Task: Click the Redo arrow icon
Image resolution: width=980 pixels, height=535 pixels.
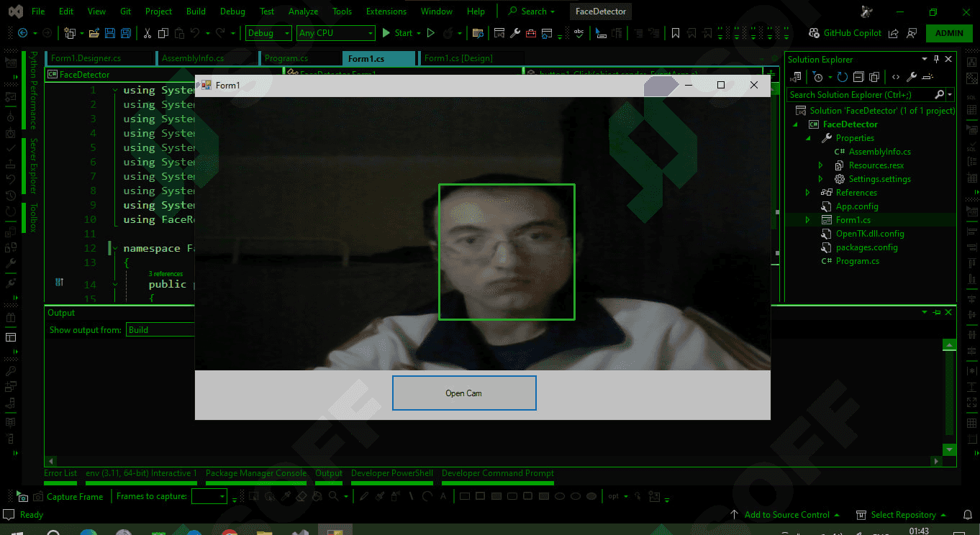Action: pyautogui.click(x=220, y=33)
